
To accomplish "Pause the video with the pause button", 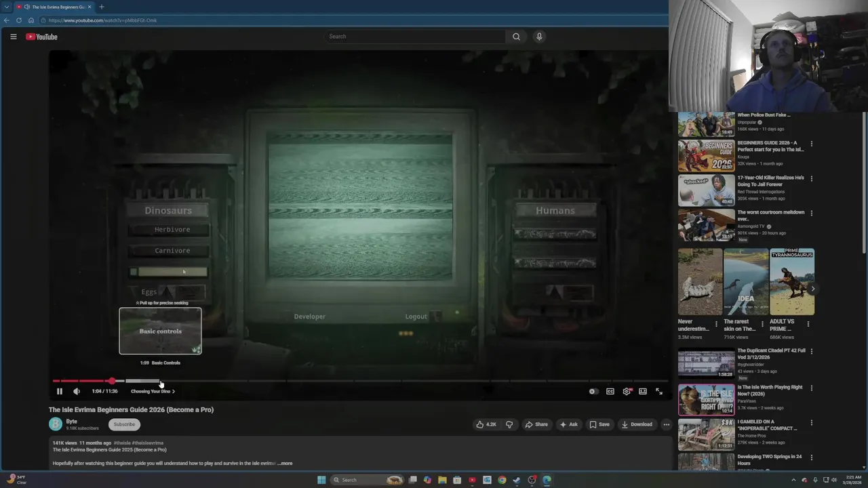I will 59,391.
